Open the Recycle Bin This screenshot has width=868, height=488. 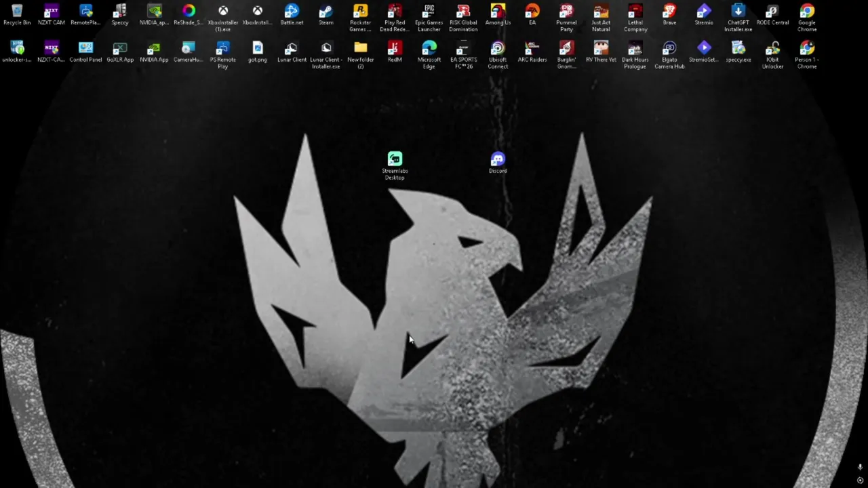click(x=17, y=15)
